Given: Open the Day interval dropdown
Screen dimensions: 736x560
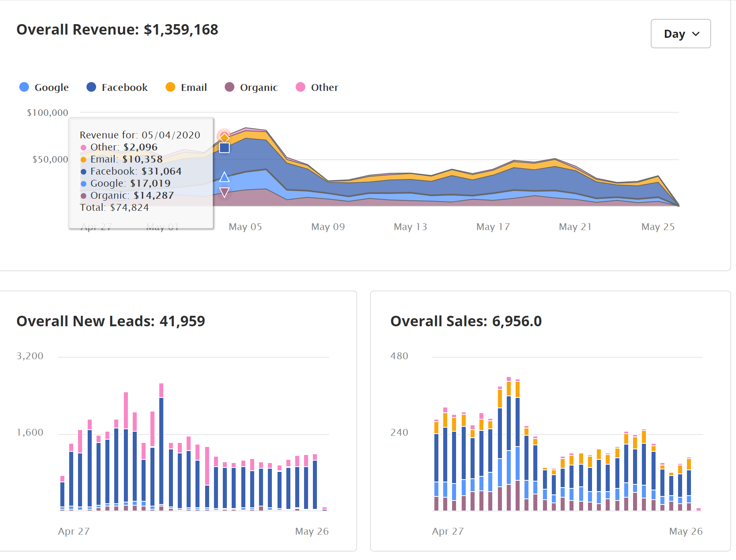Looking at the screenshot, I should coord(680,34).
